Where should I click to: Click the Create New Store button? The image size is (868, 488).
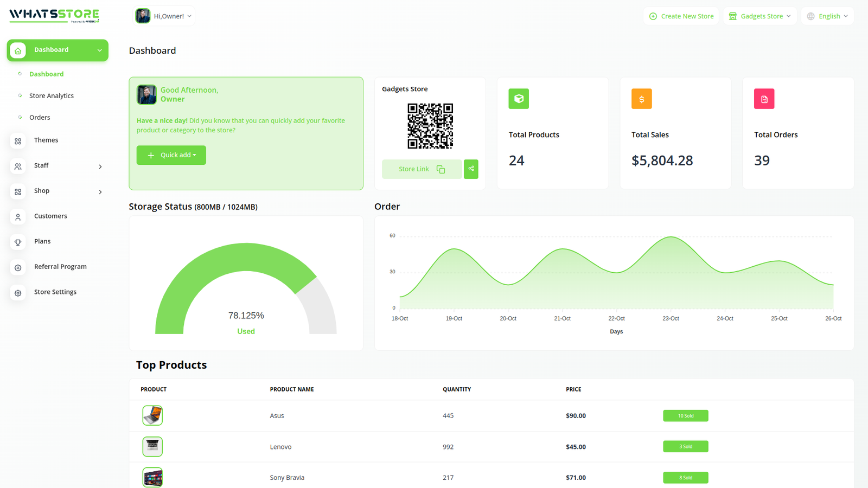coord(681,16)
